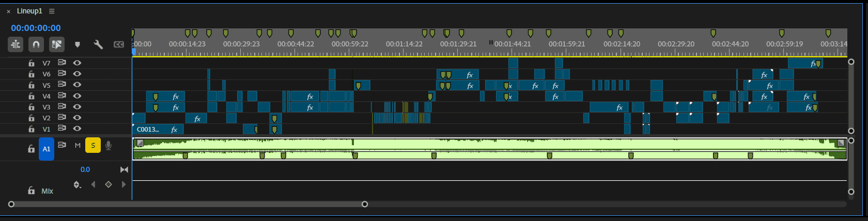Toggle sync lock on track V1
Viewport: 868px width, 221px height.
(62, 128)
